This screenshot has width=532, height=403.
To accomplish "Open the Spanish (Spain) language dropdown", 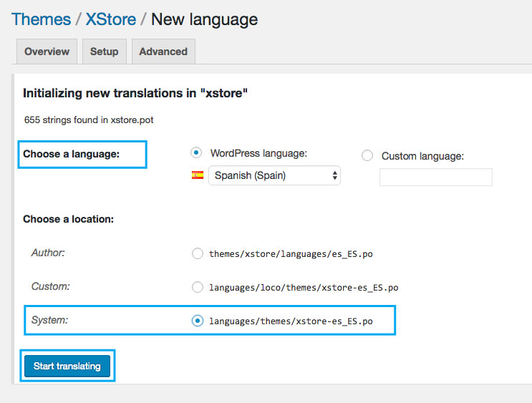I will click(x=274, y=175).
